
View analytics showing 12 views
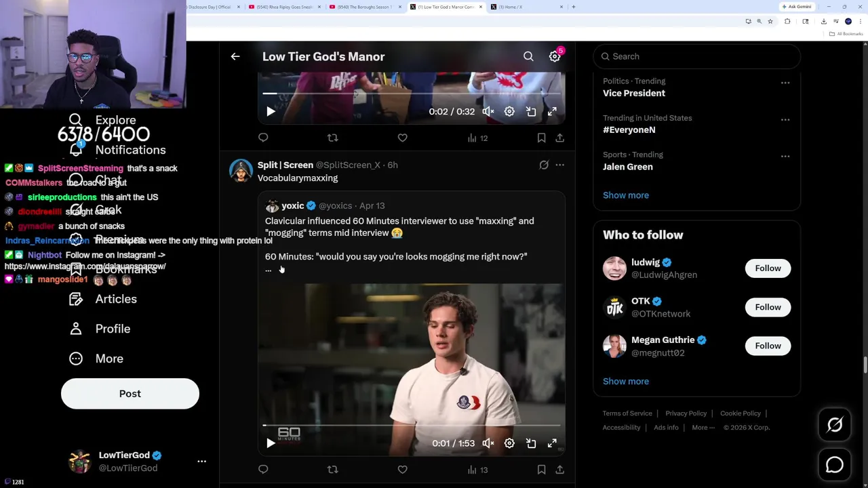[x=477, y=138]
